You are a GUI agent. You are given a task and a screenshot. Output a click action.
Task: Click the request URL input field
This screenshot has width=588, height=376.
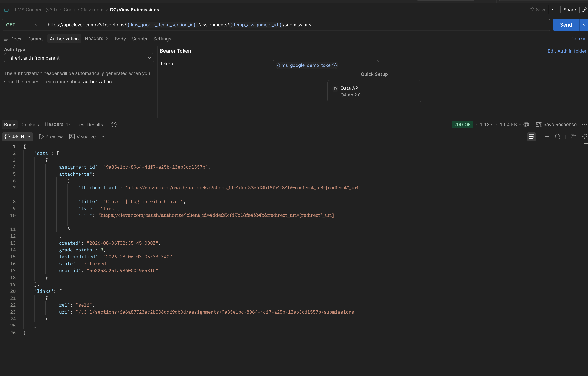[x=297, y=25]
